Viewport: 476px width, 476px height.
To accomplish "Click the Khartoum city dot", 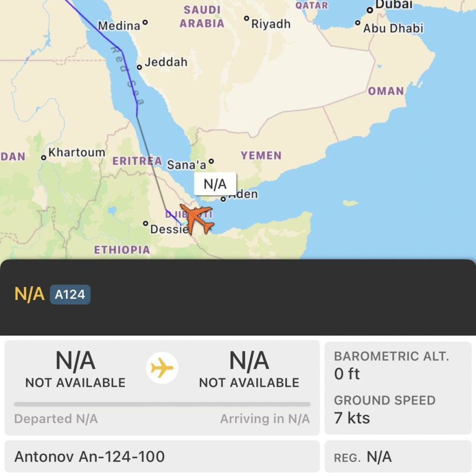I will pyautogui.click(x=44, y=158).
